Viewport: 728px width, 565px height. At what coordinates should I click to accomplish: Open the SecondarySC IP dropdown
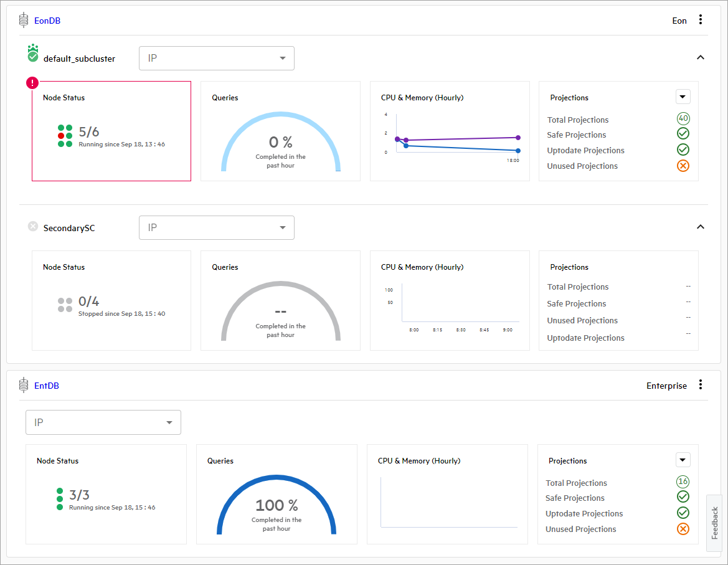tap(216, 227)
